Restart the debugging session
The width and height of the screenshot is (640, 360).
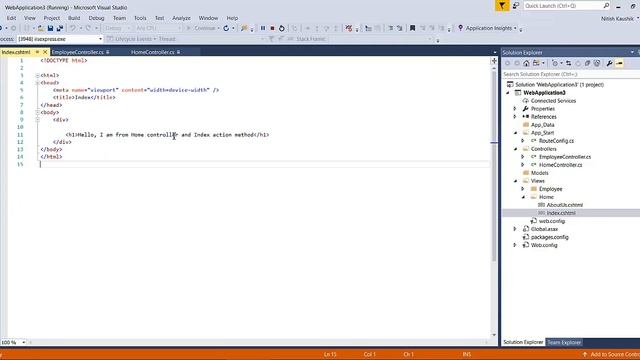click(x=282, y=28)
